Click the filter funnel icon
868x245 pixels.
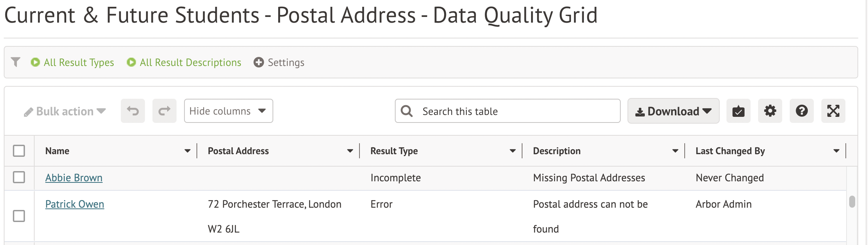click(15, 62)
